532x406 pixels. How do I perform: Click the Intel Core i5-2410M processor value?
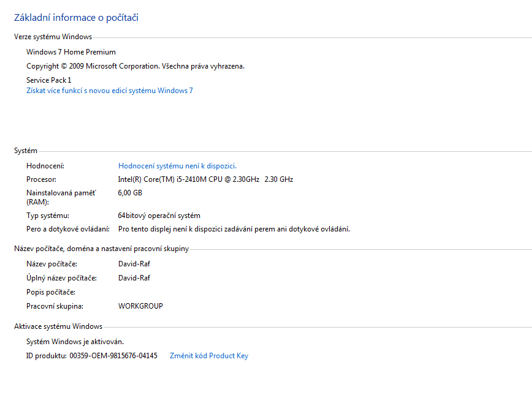point(205,179)
